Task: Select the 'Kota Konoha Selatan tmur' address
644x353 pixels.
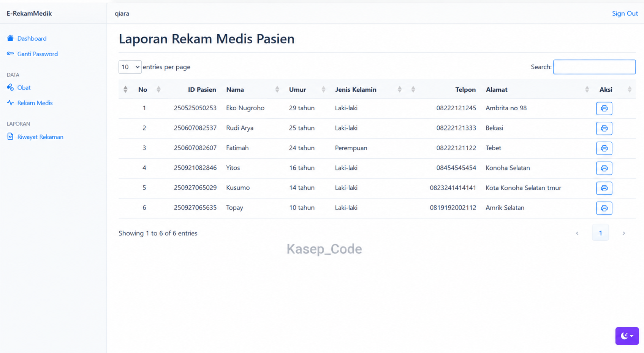Action: pyautogui.click(x=523, y=188)
